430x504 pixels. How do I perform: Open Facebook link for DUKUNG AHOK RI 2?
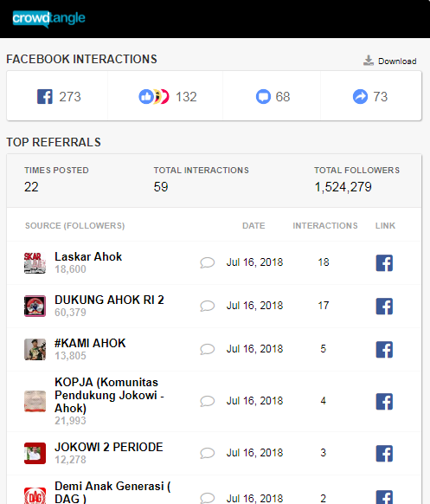pos(384,306)
